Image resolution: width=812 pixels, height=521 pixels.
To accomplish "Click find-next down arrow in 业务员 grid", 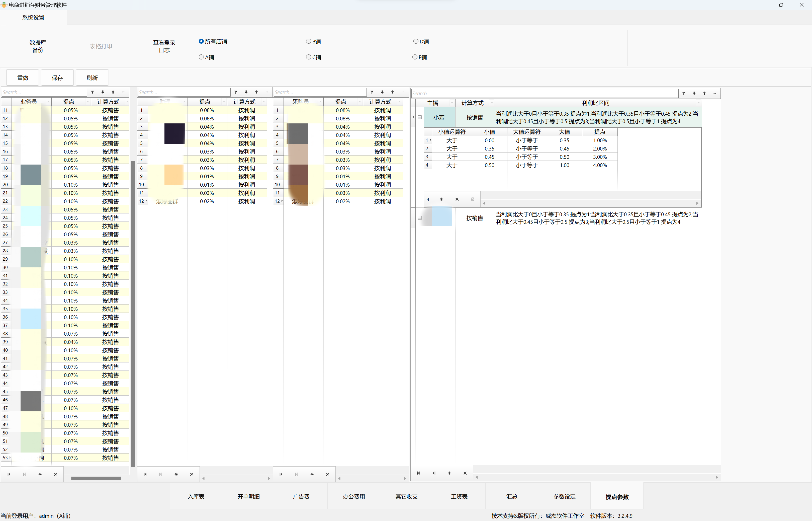I will [103, 92].
